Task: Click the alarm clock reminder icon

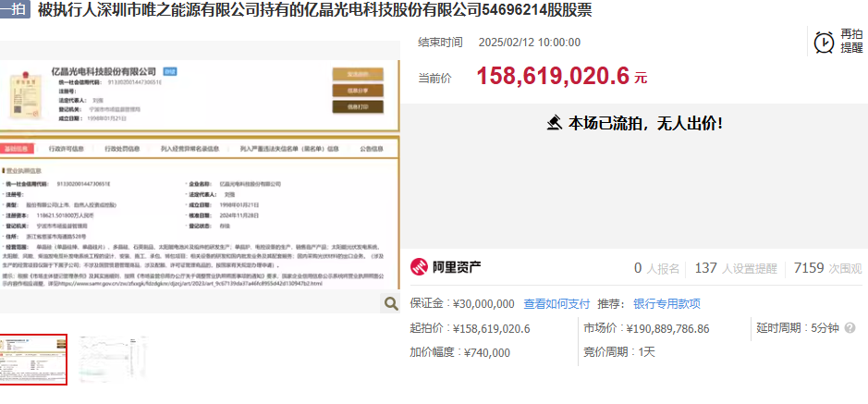Action: 824,42
